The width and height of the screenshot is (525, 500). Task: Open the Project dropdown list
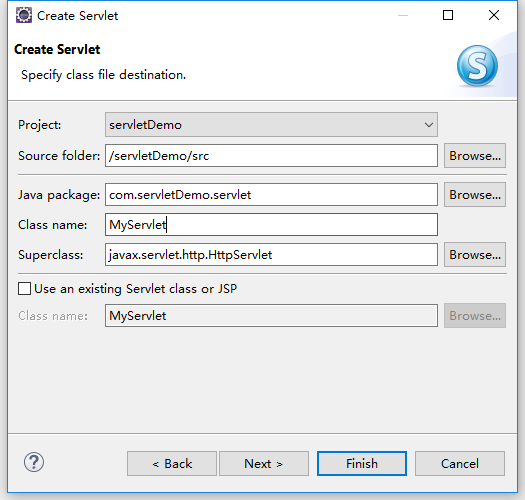(429, 125)
